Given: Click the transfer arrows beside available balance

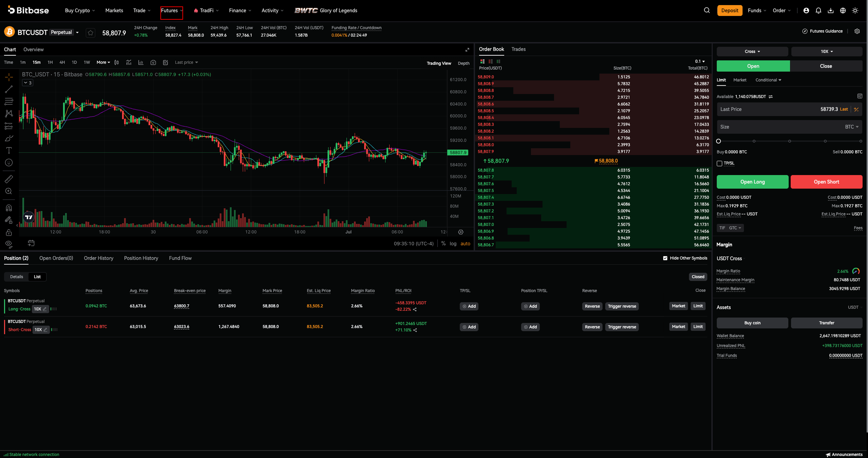Looking at the screenshot, I should (x=771, y=97).
